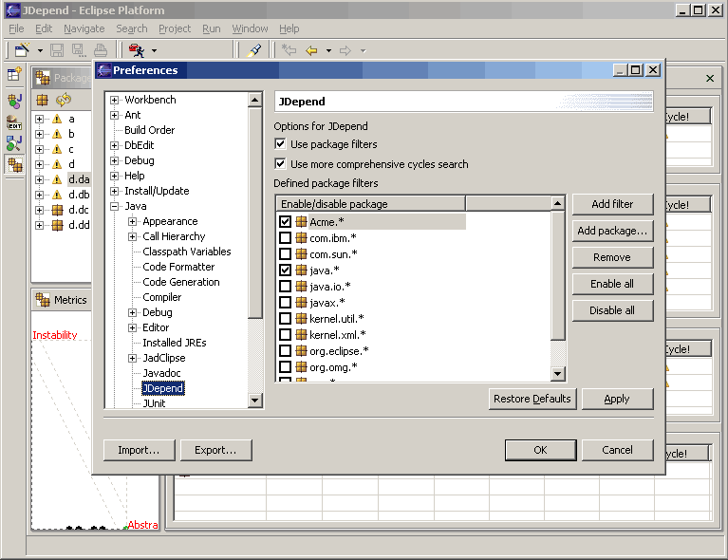Open the Back history dropdown arrow
The width and height of the screenshot is (728, 560).
tap(328, 50)
